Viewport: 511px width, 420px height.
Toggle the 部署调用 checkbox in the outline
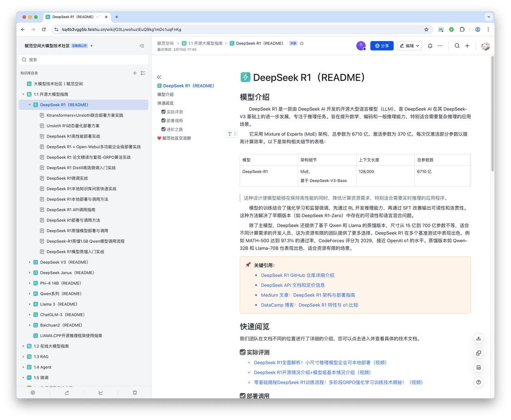(163, 120)
